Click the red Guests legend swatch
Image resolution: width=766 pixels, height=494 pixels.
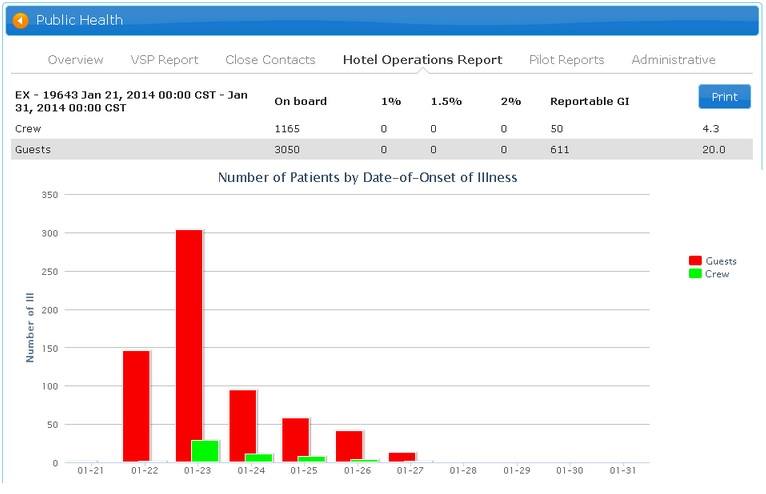[695, 260]
